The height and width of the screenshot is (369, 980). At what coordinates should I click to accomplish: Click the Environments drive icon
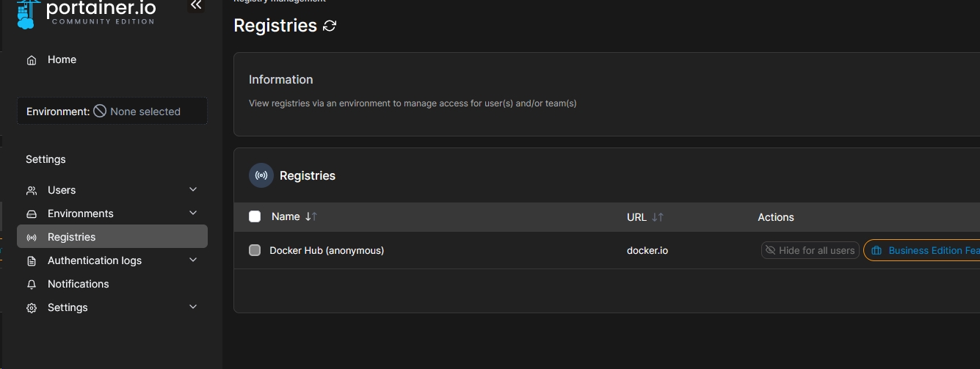click(32, 214)
